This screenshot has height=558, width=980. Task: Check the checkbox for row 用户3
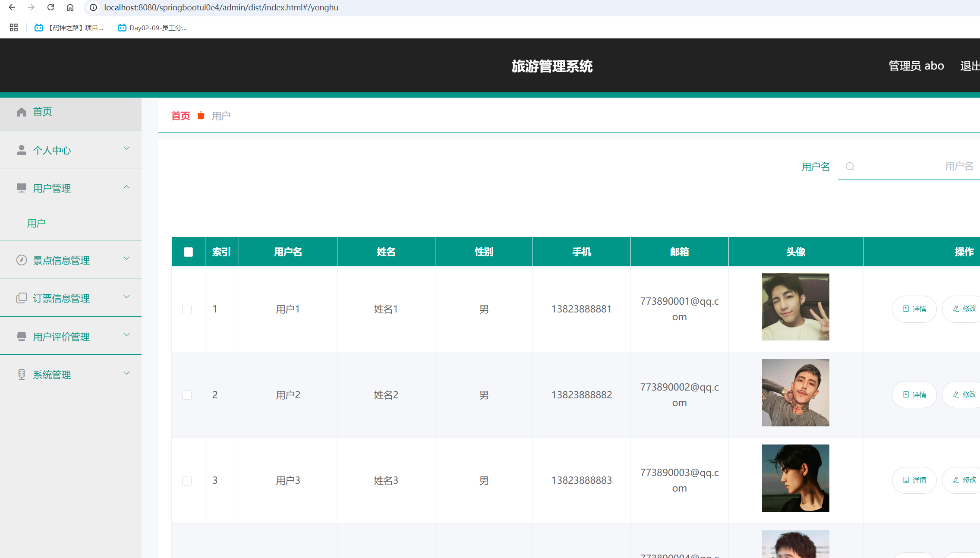coord(187,480)
